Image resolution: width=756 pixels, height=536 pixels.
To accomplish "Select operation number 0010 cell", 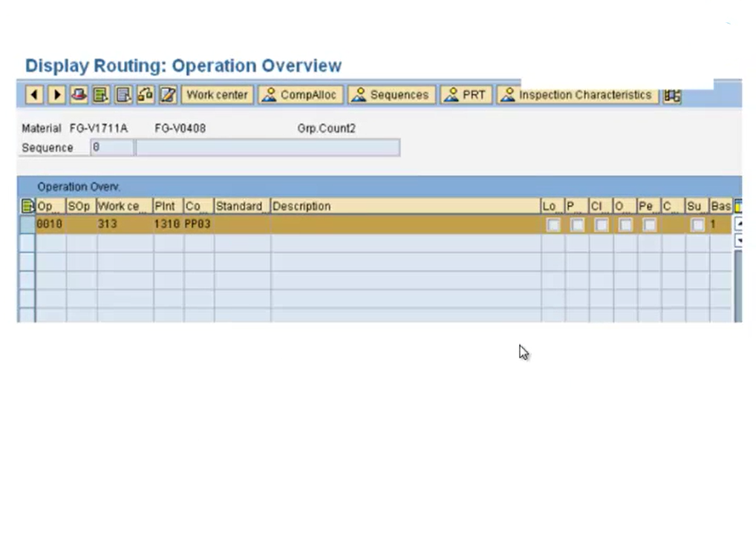I will 50,224.
